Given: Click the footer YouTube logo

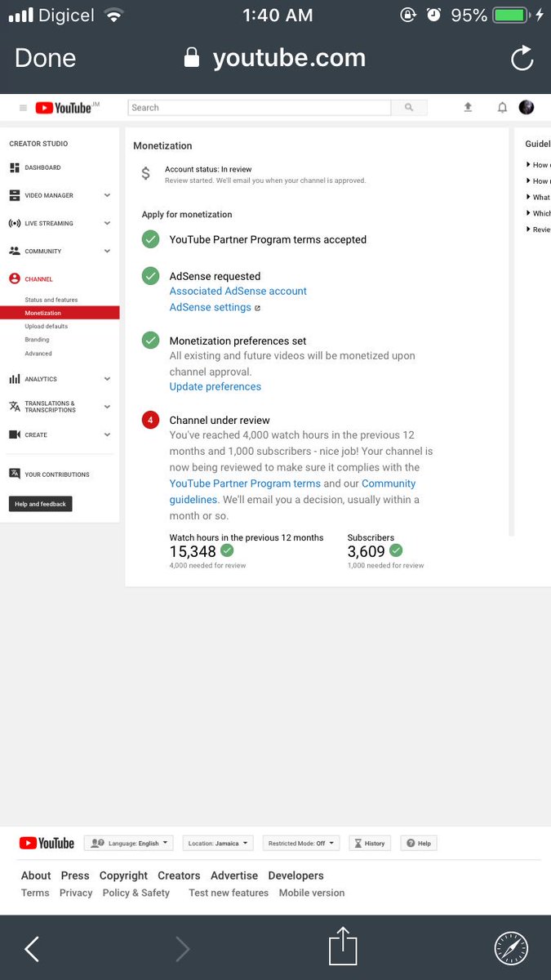Looking at the screenshot, I should (x=47, y=844).
